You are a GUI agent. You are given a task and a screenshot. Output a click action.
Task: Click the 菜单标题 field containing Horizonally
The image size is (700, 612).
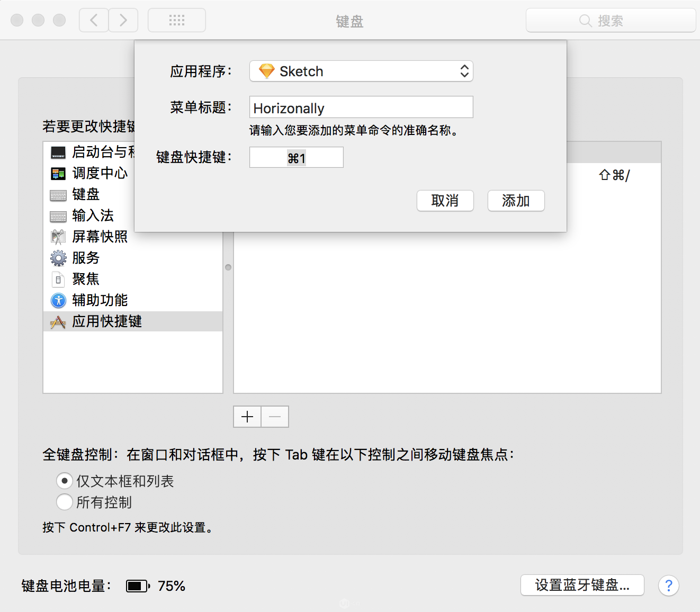pos(361,107)
